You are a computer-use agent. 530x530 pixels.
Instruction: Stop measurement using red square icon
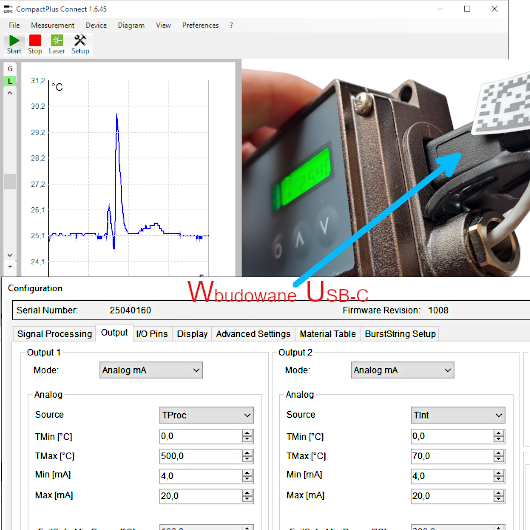point(35,44)
